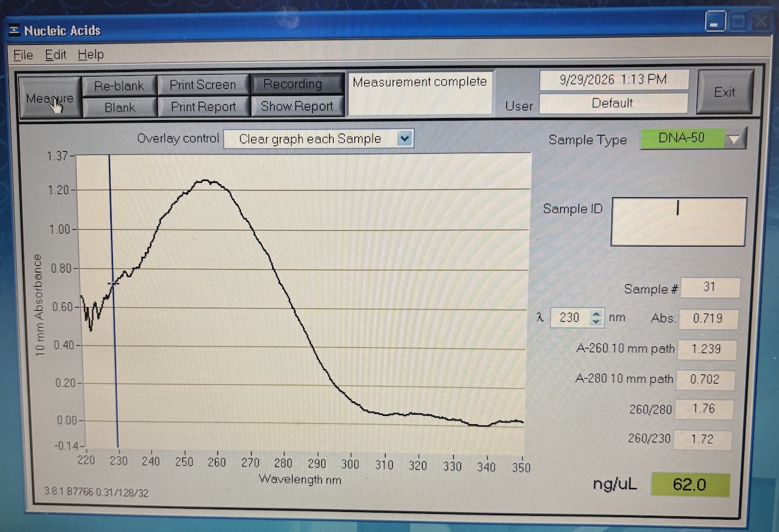Click the A-280 value 0.702
Viewport: 779px width, 532px height.
point(706,380)
